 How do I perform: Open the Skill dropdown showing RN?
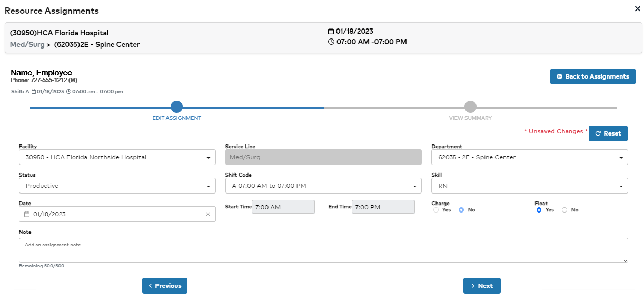[x=529, y=186]
